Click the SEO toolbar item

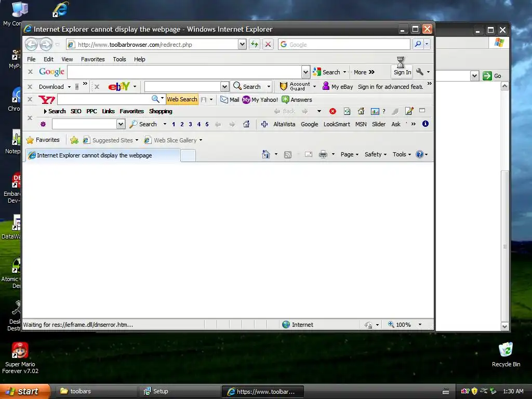[76, 111]
